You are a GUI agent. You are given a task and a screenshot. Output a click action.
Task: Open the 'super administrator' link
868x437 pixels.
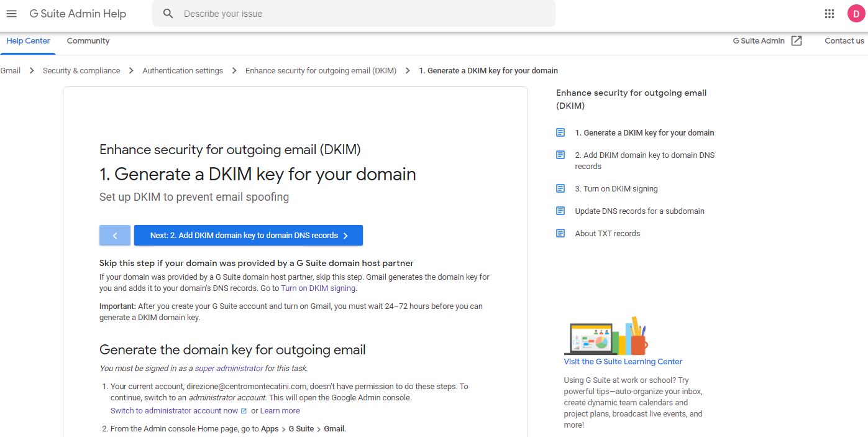tap(229, 369)
